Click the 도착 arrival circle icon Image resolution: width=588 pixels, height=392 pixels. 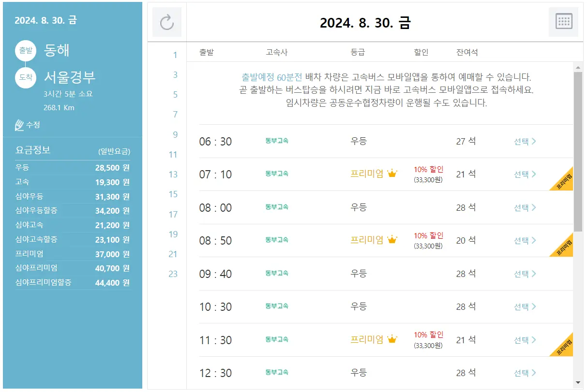pyautogui.click(x=25, y=77)
